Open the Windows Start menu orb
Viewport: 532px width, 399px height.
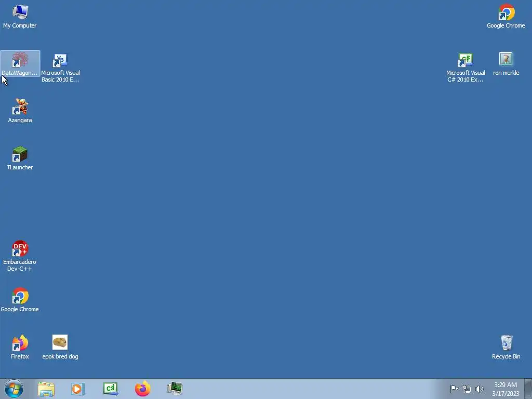[14, 389]
